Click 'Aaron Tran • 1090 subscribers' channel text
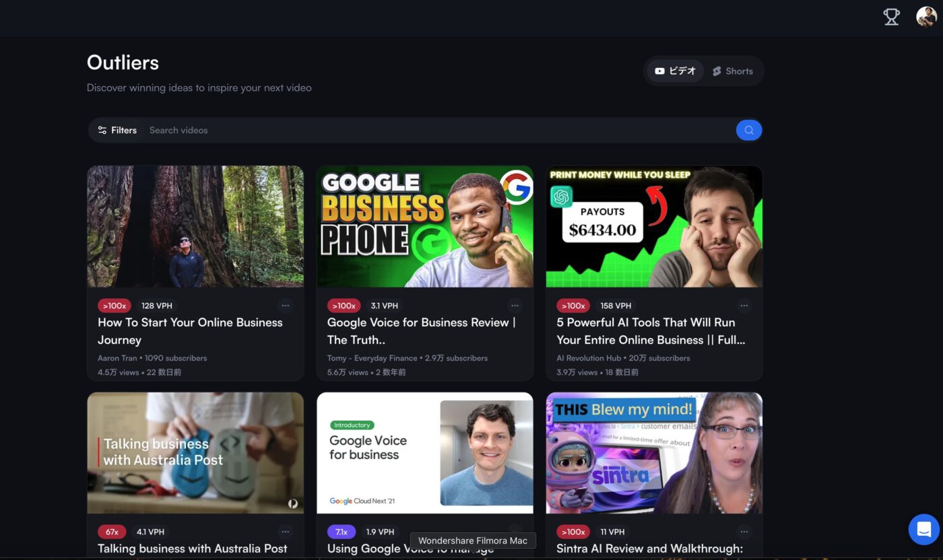 point(152,358)
